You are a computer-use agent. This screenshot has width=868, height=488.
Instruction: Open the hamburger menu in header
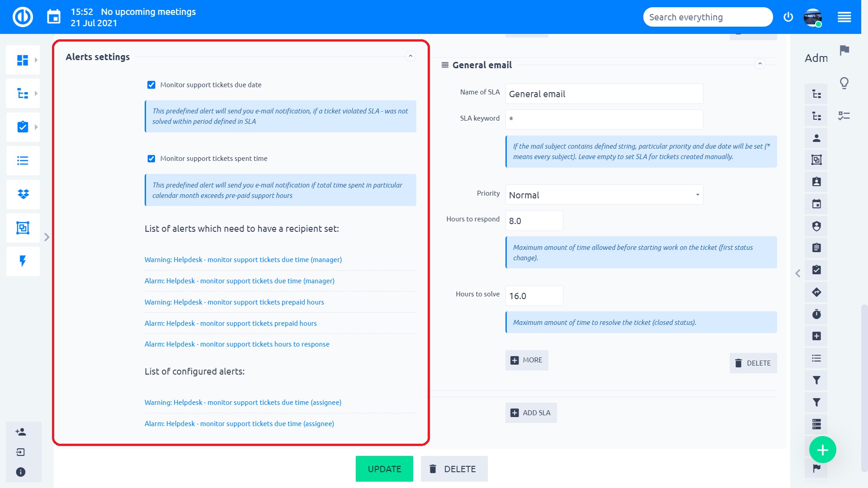[x=844, y=17]
